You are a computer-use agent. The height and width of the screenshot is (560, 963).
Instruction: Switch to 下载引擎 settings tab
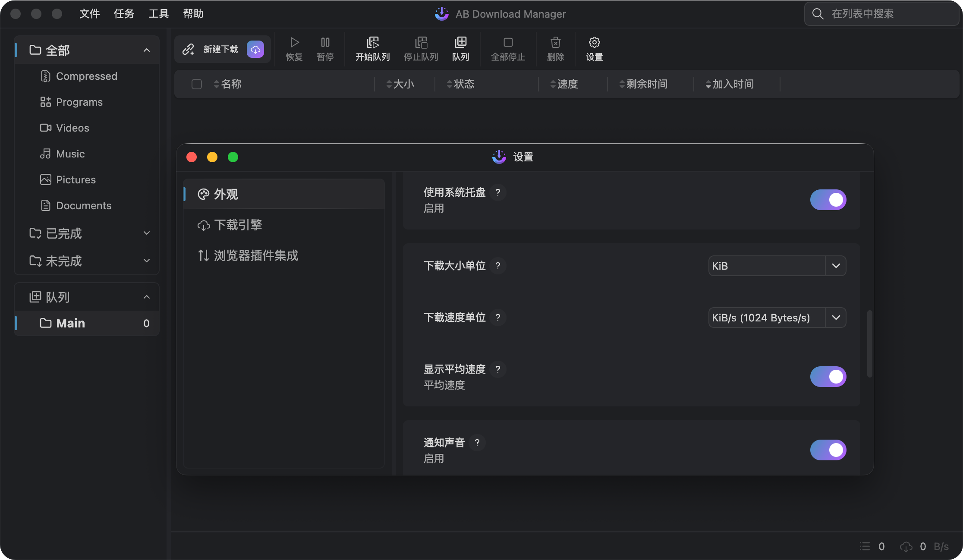[x=284, y=225]
